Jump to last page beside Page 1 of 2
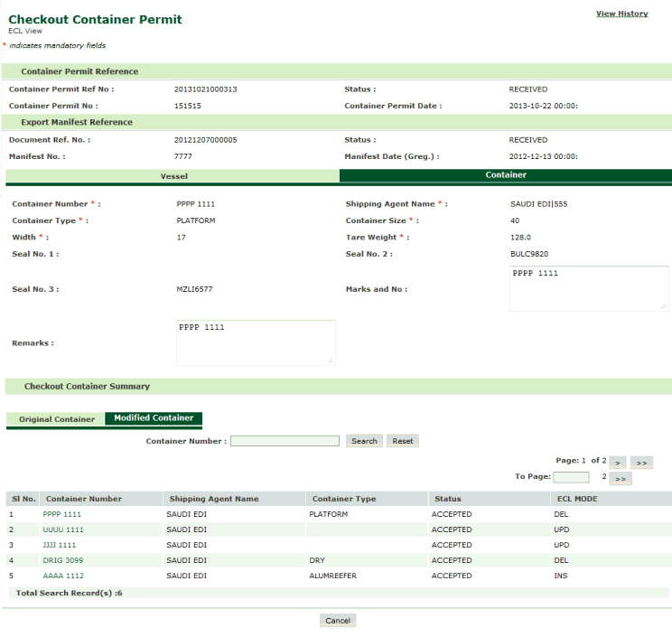The height and width of the screenshot is (637, 672). click(x=641, y=462)
